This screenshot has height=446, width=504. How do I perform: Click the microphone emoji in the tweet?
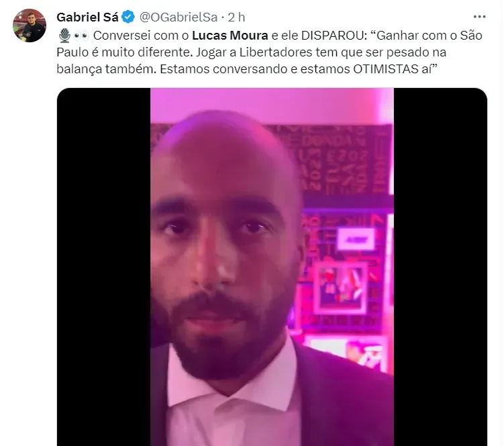coord(64,36)
